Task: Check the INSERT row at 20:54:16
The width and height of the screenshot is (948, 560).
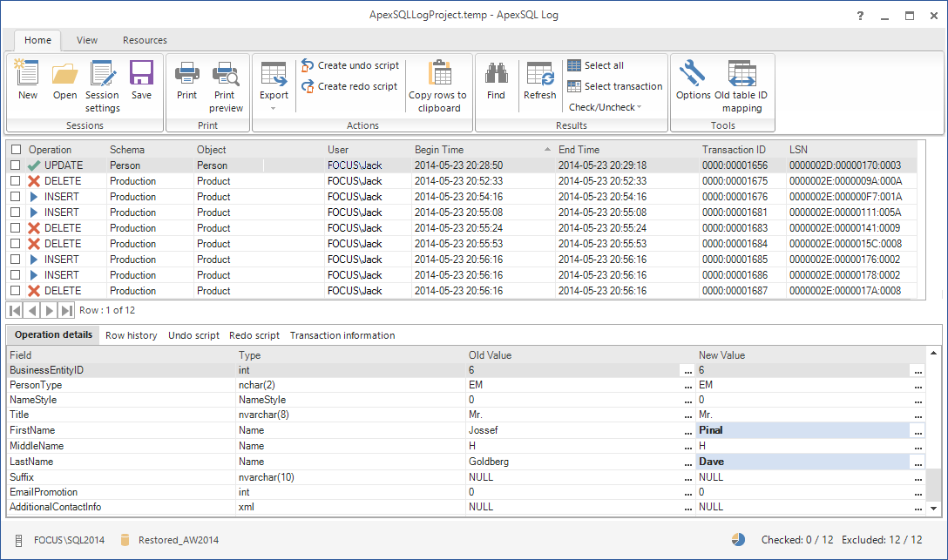Action: [16, 196]
